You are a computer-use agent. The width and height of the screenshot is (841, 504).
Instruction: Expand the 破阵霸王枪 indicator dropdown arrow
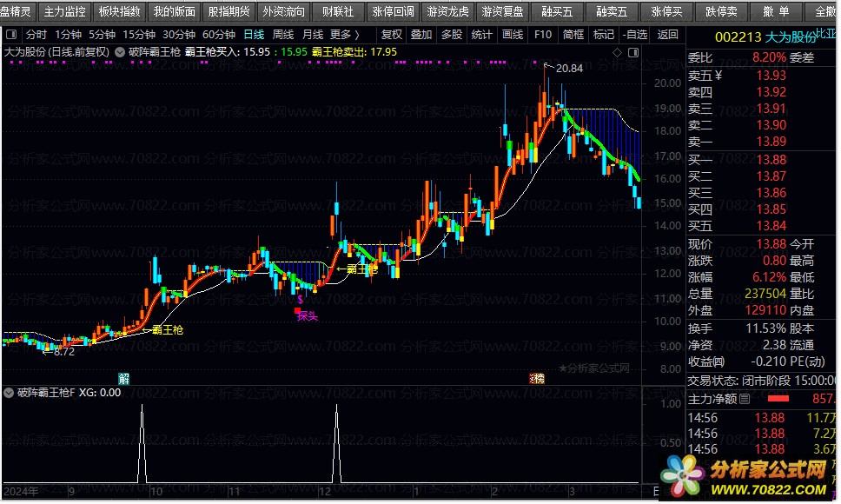click(120, 52)
